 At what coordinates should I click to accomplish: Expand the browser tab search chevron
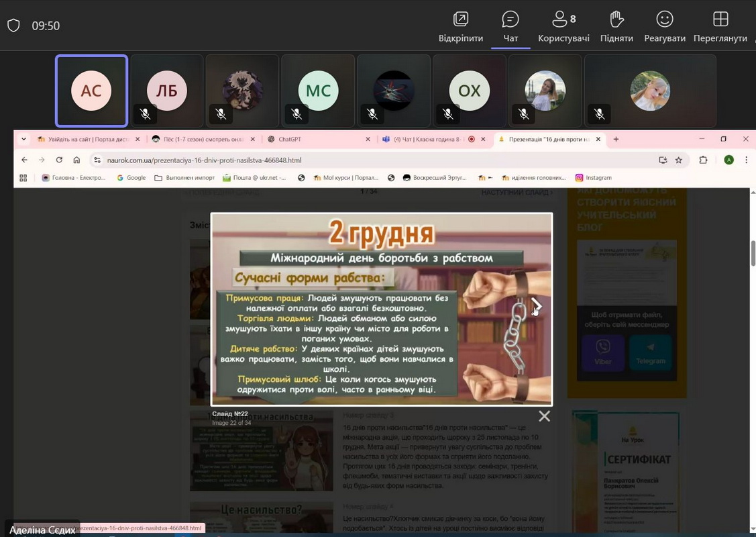[23, 139]
